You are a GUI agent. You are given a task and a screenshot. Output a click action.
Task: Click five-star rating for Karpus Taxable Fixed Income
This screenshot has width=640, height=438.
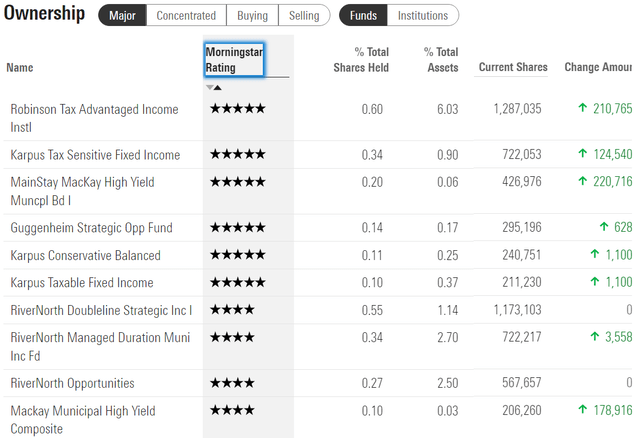point(238,282)
